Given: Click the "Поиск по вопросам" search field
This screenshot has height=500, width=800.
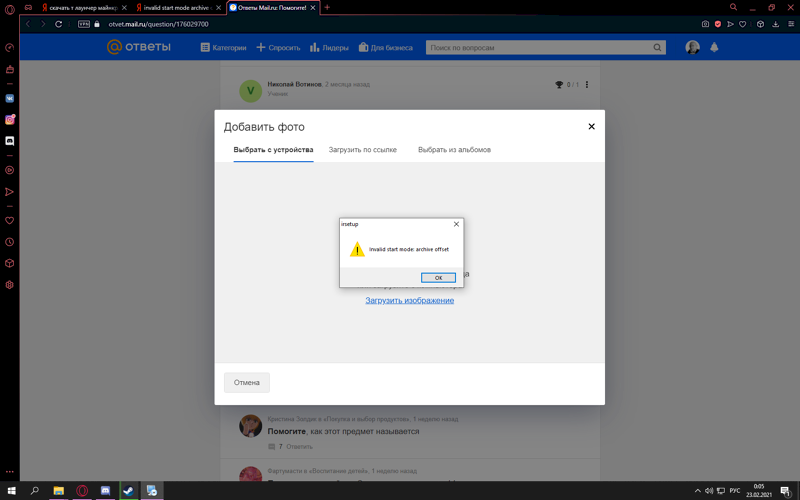Looking at the screenshot, I should (x=538, y=47).
